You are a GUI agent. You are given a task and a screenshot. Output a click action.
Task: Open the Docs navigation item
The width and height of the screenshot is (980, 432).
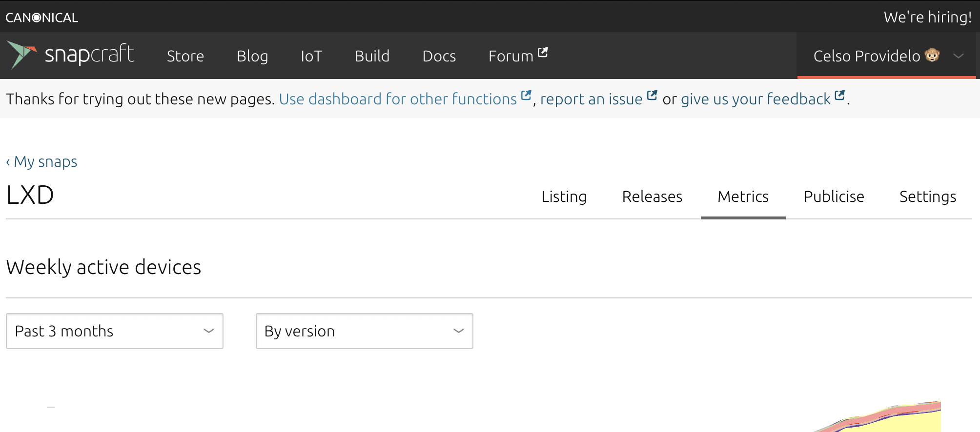point(439,56)
